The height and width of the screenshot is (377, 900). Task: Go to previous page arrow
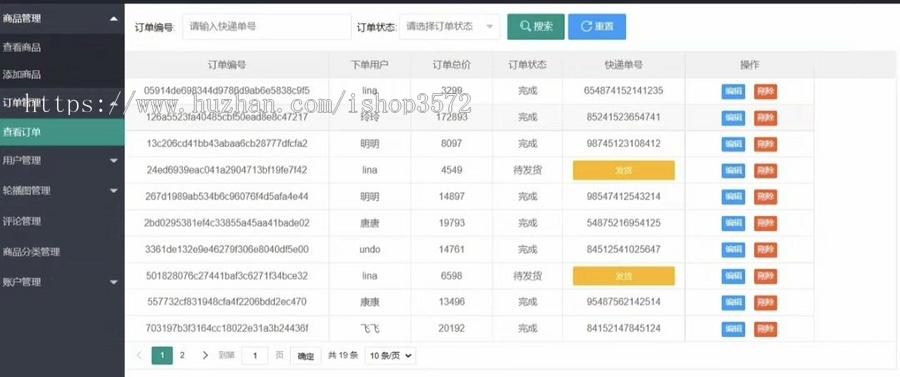click(139, 355)
